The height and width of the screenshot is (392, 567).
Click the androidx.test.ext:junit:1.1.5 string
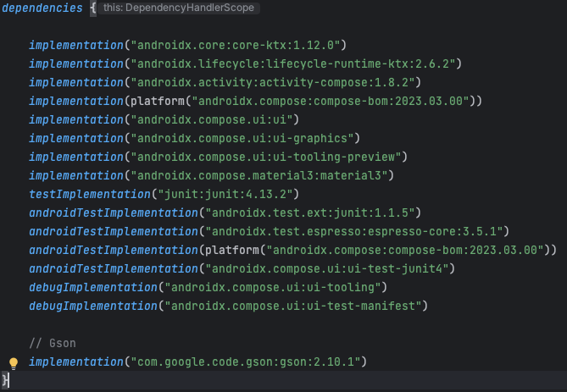click(x=309, y=213)
